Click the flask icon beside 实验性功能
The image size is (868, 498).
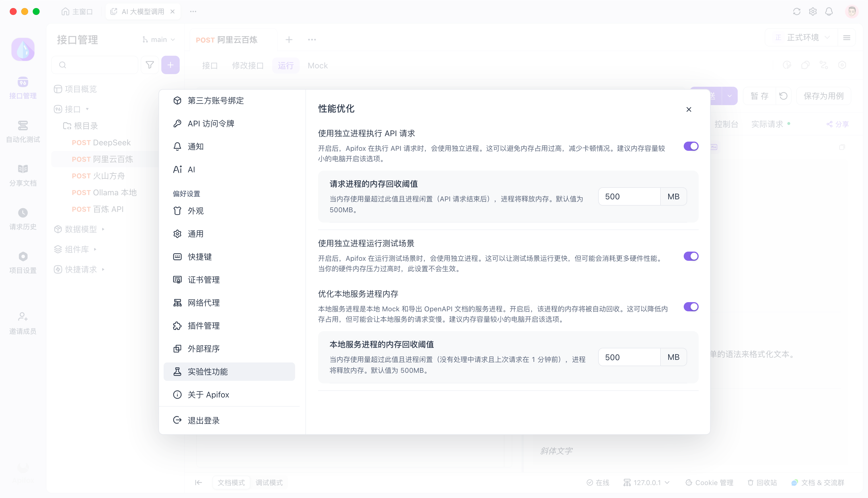(177, 371)
